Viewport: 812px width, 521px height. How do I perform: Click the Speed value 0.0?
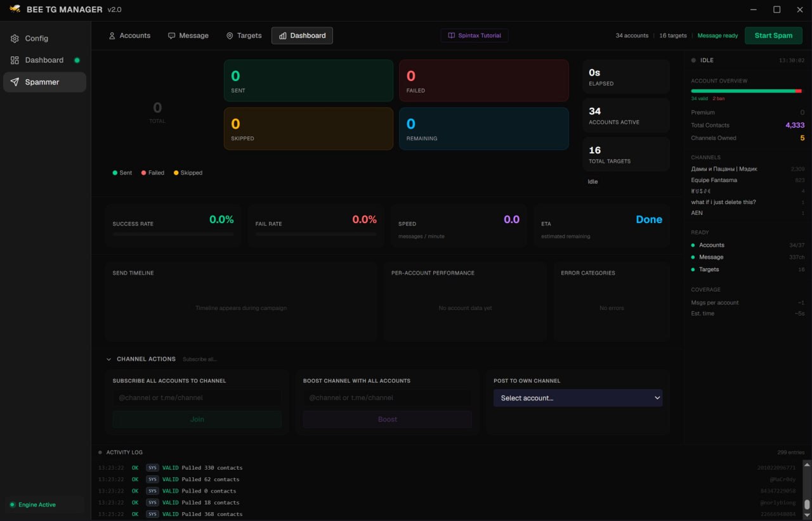511,219
